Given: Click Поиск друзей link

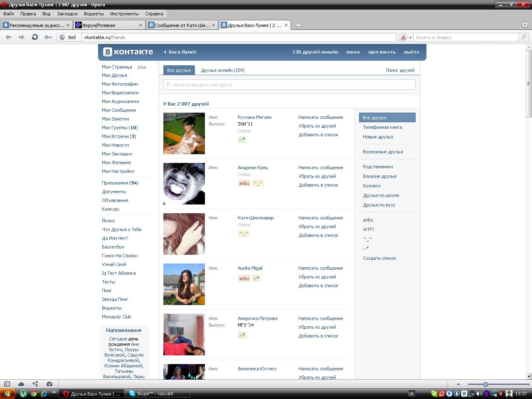Looking at the screenshot, I should pyautogui.click(x=400, y=70).
